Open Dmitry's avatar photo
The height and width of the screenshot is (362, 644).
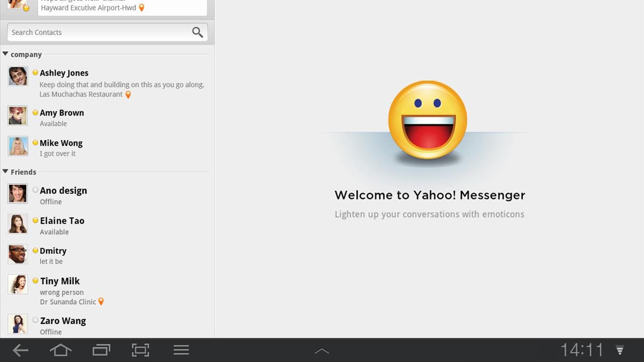click(x=18, y=254)
